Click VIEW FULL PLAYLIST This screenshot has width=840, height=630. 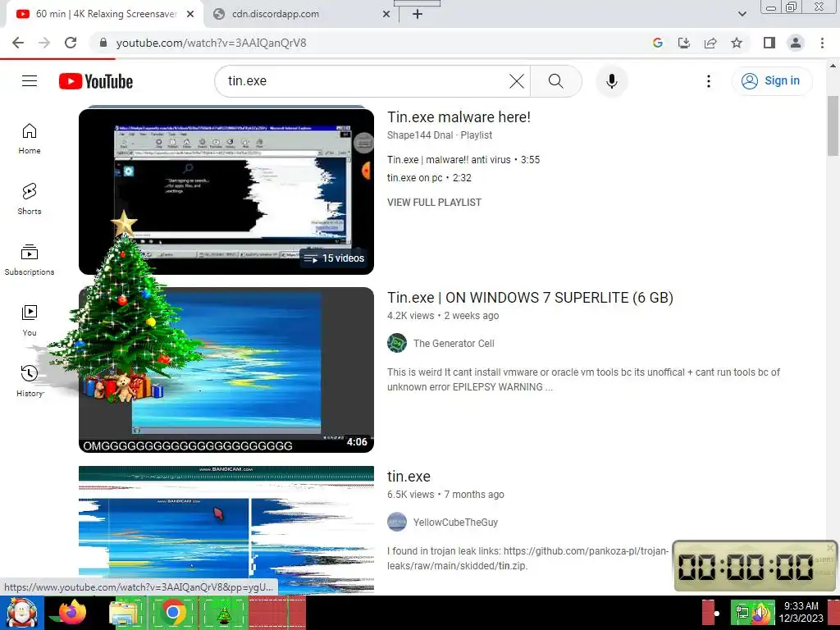click(435, 203)
